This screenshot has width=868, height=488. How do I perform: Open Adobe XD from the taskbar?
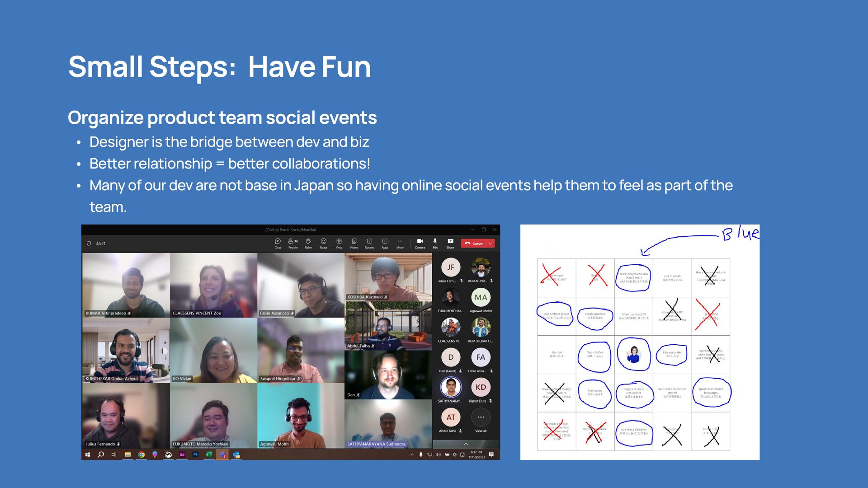coord(182,455)
